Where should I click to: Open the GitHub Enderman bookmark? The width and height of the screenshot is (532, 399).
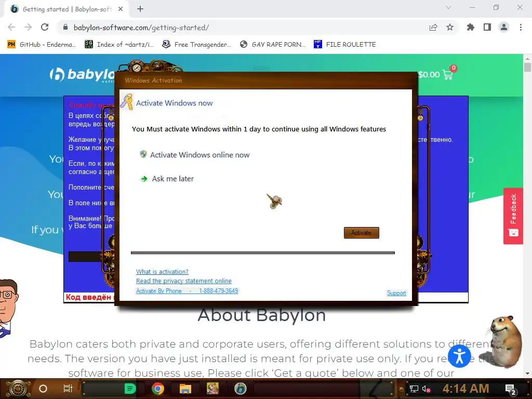42,45
